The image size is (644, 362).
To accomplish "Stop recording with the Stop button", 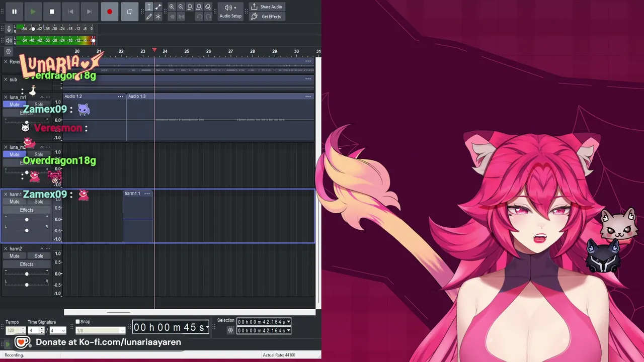I will pos(52,12).
